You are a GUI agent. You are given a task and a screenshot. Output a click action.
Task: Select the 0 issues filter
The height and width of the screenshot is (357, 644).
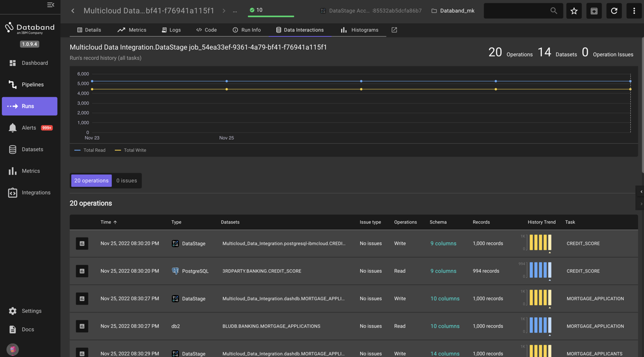pyautogui.click(x=127, y=181)
